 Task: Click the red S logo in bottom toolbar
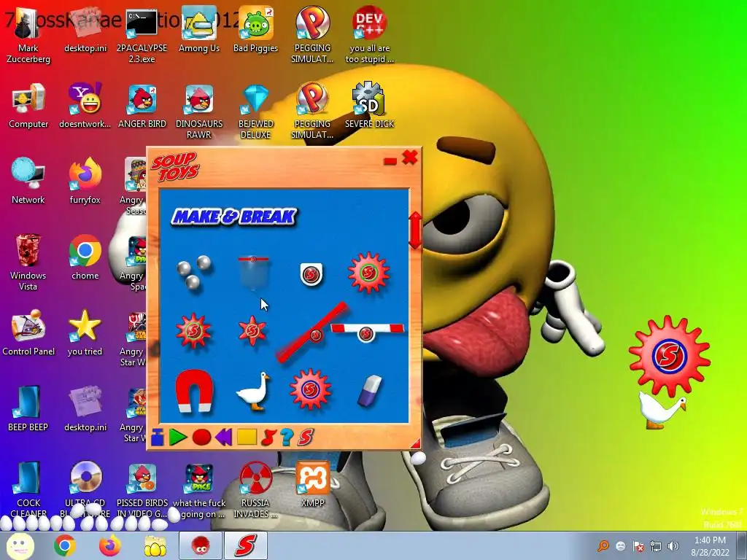coord(306,437)
